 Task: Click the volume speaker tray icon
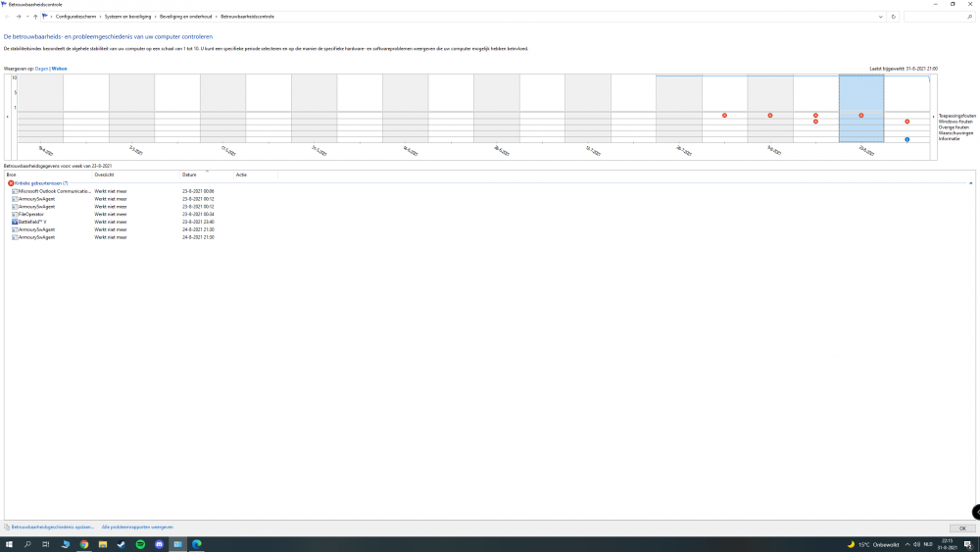tap(916, 544)
